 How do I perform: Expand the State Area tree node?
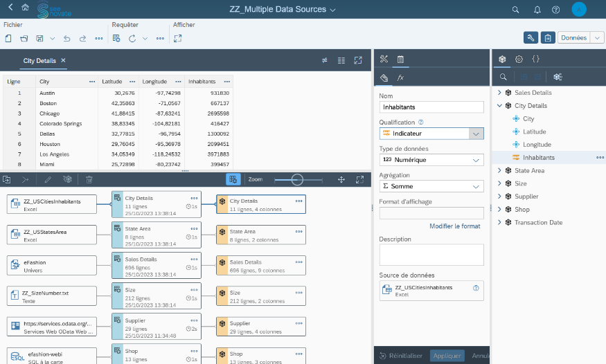[x=499, y=170]
